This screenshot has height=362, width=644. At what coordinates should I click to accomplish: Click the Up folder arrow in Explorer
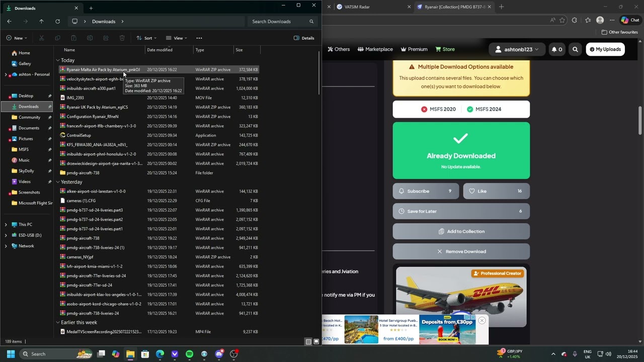[41, 21]
